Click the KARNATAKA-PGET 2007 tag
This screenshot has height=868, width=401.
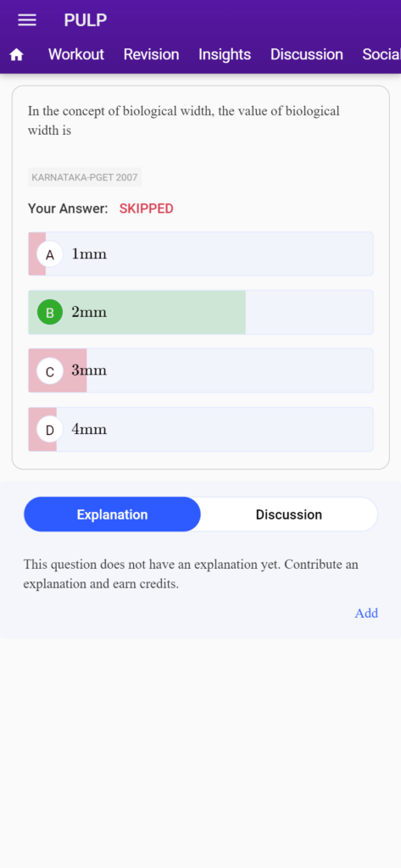(85, 177)
